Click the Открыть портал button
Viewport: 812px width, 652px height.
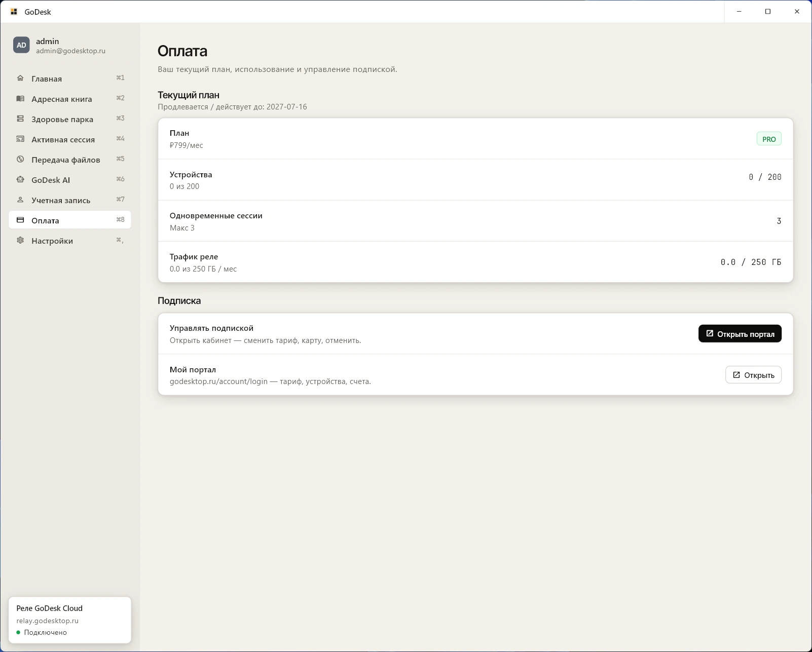pos(740,333)
